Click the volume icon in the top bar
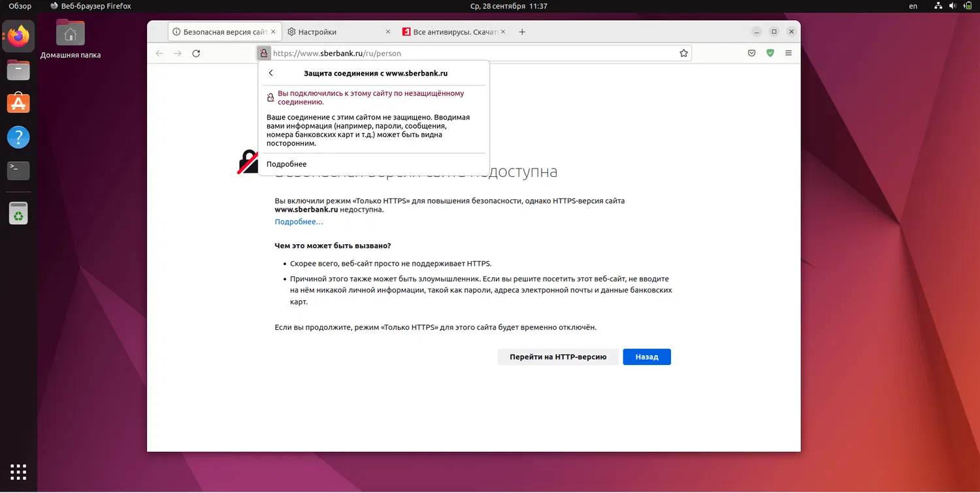The image size is (980, 493). pyautogui.click(x=953, y=6)
